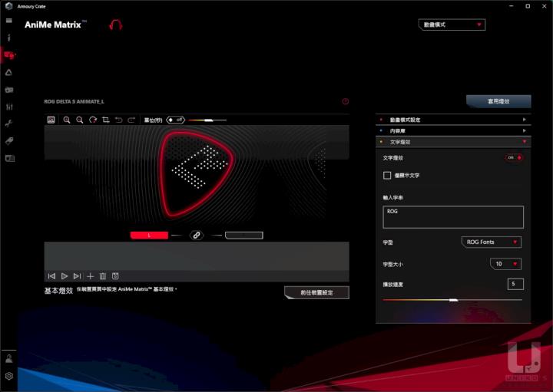The height and width of the screenshot is (392, 553).
Task: Check the show text only checkbox
Action: point(387,175)
